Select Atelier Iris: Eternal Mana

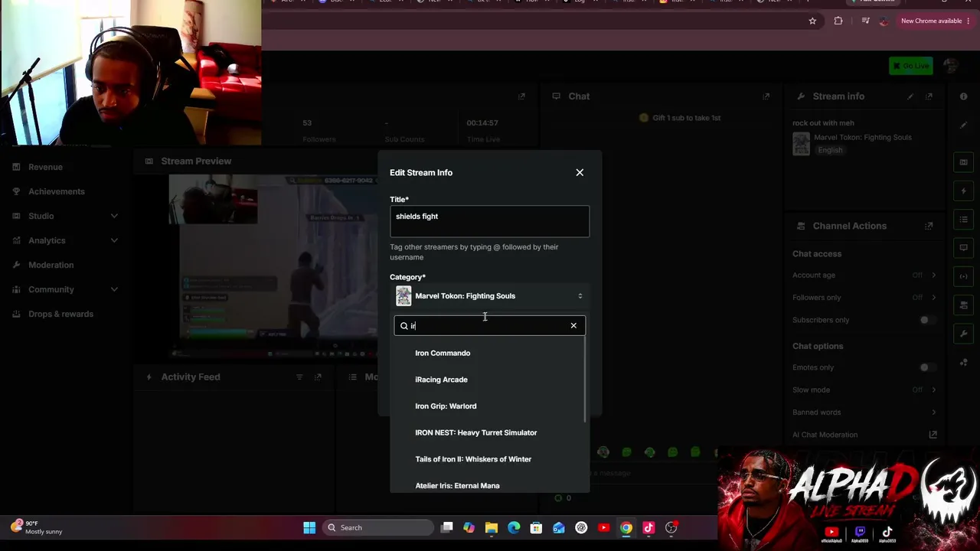click(457, 486)
